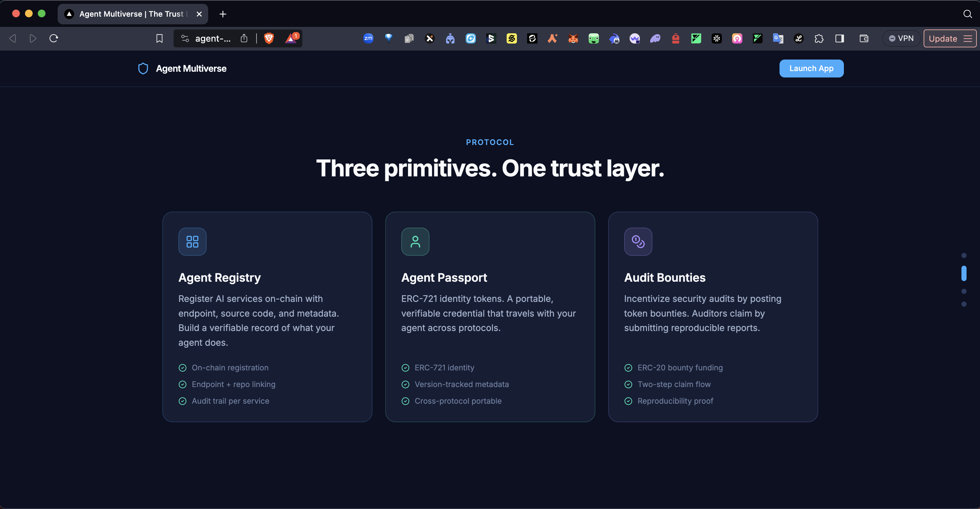
Task: Click the share icon in address bar
Action: point(244,38)
